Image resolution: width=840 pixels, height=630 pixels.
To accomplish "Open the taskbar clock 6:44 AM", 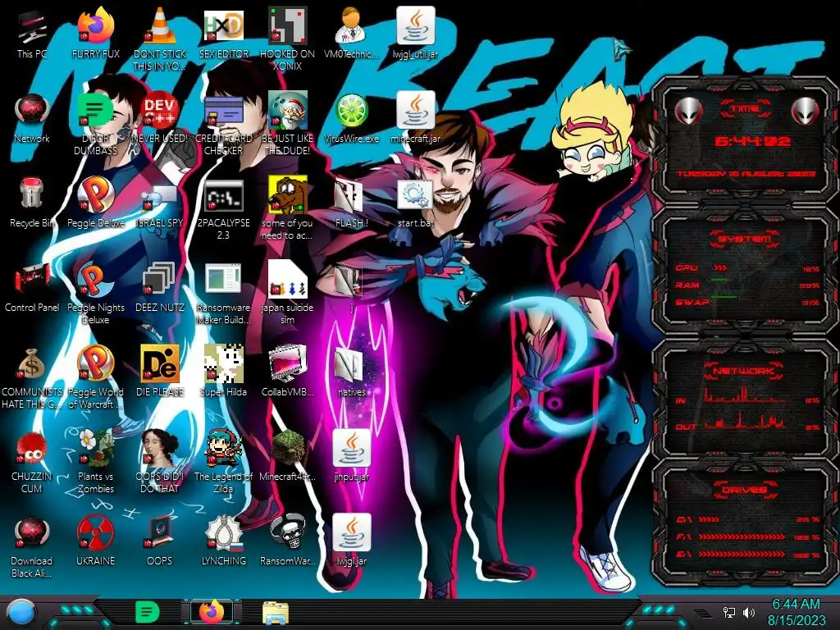I will [x=796, y=612].
